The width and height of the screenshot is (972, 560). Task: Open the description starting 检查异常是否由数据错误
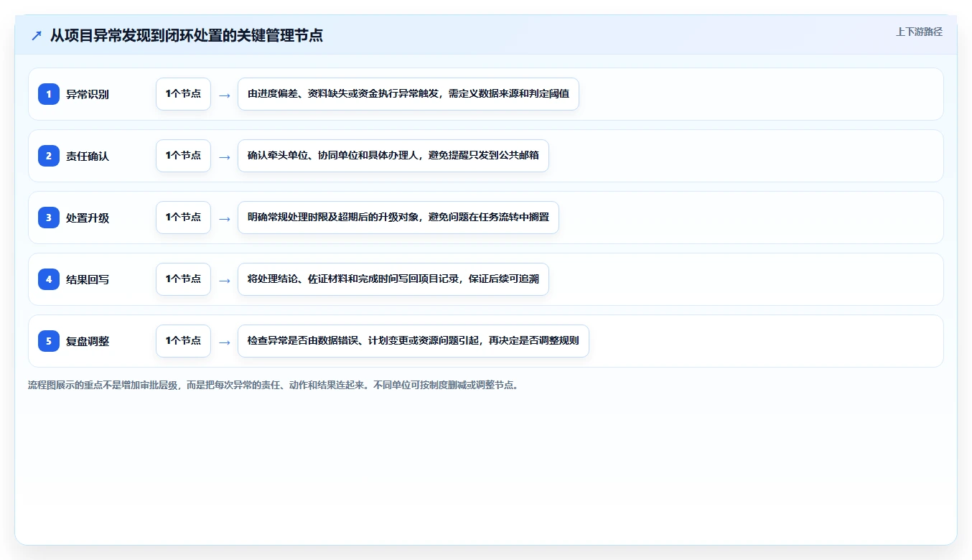pyautogui.click(x=413, y=341)
